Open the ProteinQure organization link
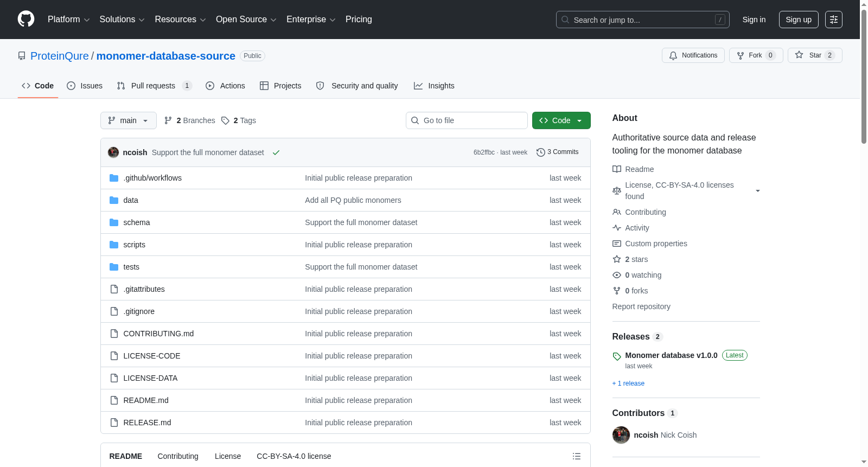Screen dimensions: 868x467 60,56
